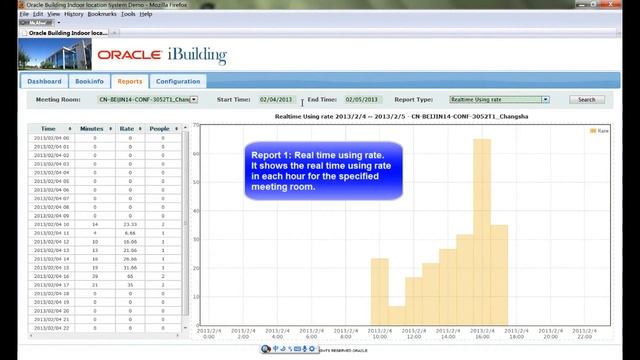Sort table by the Rate column arrow
Image resolution: width=640 pixels, height=360 pixels.
pyautogui.click(x=140, y=129)
